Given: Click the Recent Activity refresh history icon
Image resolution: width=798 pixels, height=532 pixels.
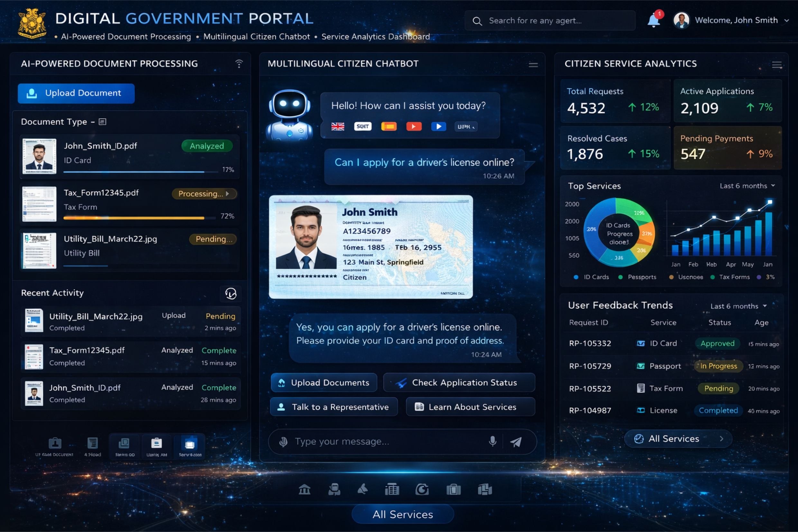Looking at the screenshot, I should pyautogui.click(x=230, y=293).
